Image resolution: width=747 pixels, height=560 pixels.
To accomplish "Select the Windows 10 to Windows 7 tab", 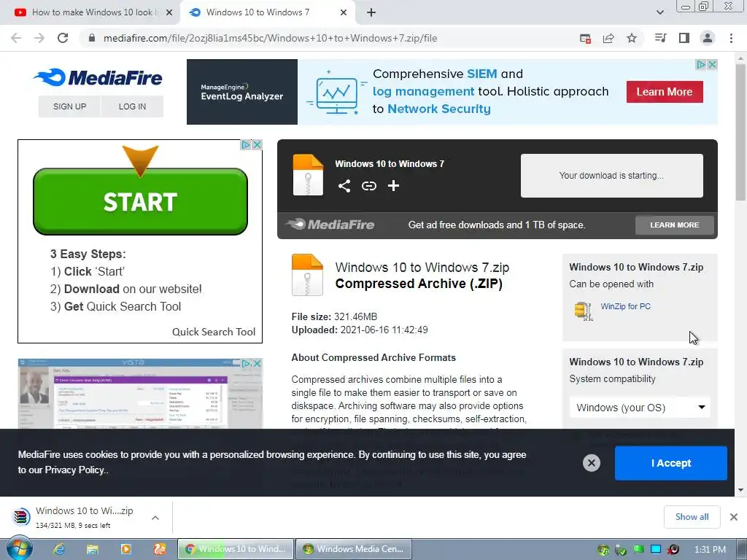I will pos(258,12).
